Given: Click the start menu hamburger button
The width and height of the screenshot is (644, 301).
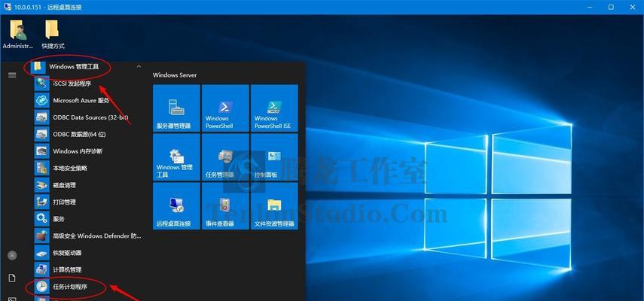Looking at the screenshot, I should [12, 75].
